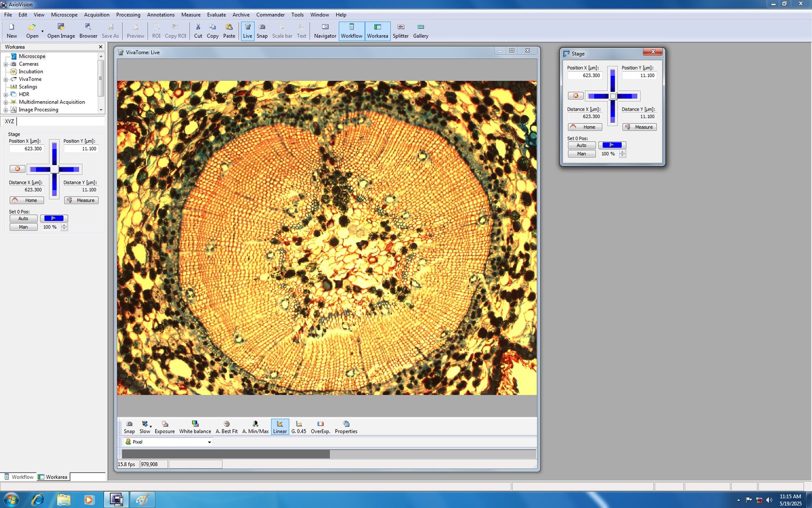The width and height of the screenshot is (812, 508).
Task: Expand the Cameras section in the Workarea
Action: pyautogui.click(x=5, y=63)
